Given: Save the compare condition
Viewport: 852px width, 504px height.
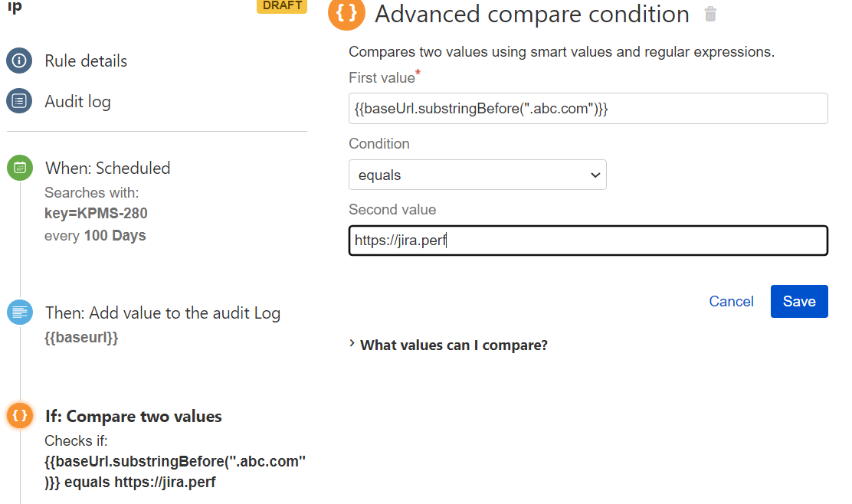Looking at the screenshot, I should (799, 301).
